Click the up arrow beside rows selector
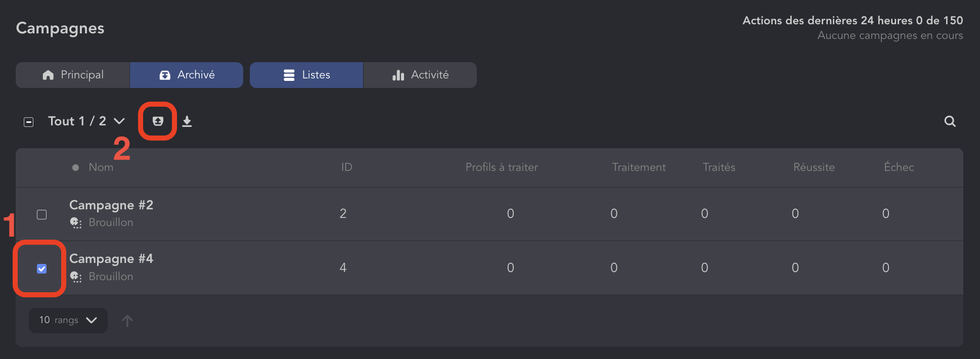The width and height of the screenshot is (980, 359). (127, 321)
